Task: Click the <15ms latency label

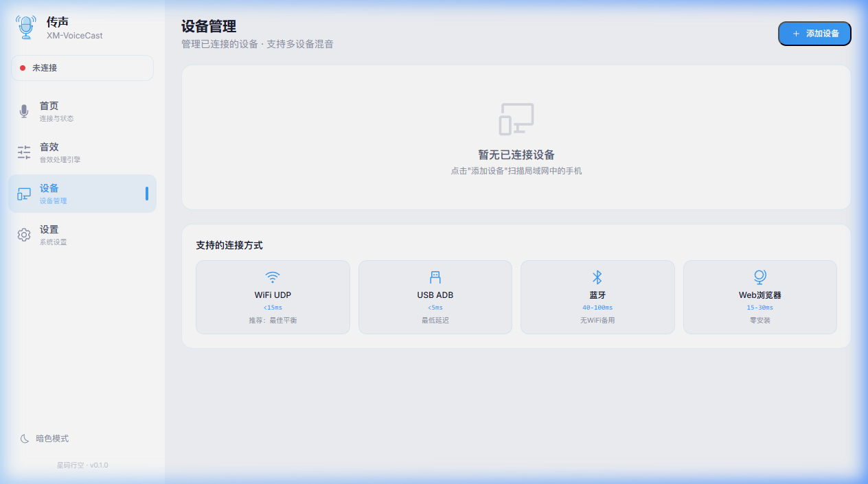Action: [273, 308]
